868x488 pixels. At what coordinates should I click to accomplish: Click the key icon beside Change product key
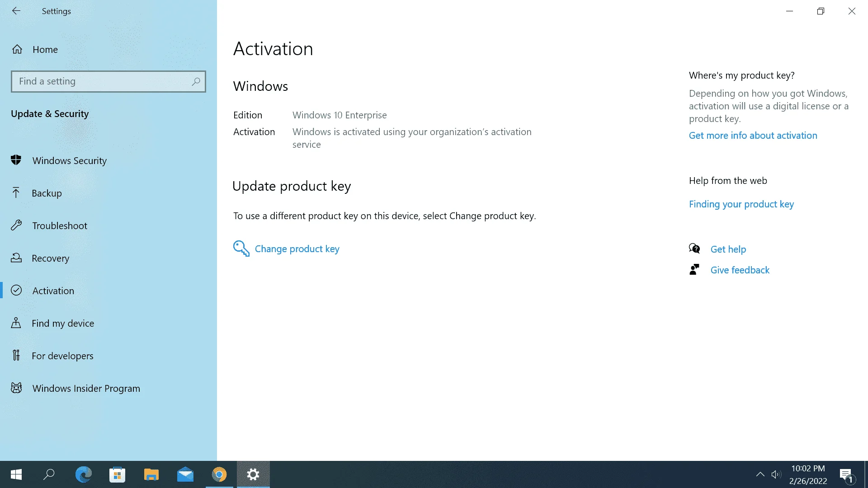tap(241, 249)
